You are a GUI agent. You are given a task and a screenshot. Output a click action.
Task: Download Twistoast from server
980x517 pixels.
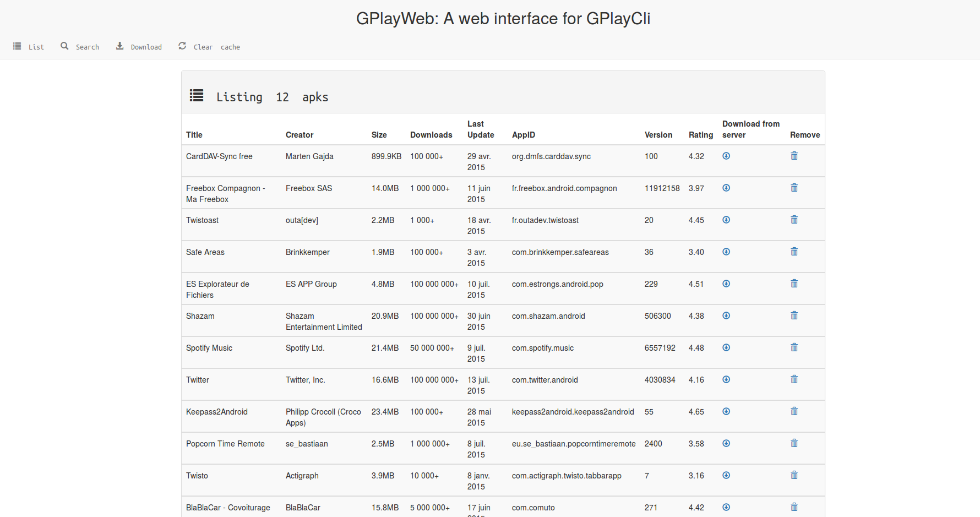click(x=726, y=220)
